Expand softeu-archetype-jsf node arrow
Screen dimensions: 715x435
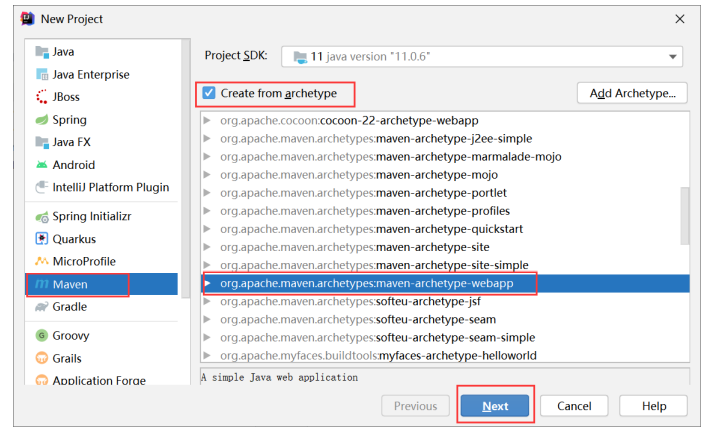coord(207,301)
